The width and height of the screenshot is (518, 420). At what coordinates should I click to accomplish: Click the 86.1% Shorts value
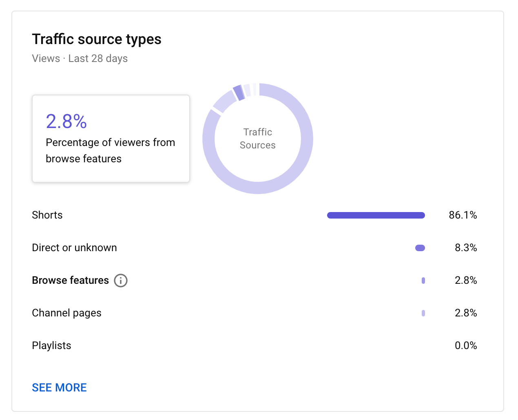click(x=463, y=215)
